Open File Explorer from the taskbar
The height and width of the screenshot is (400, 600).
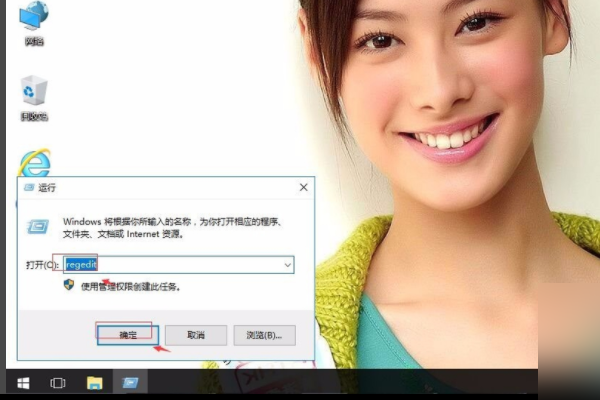pyautogui.click(x=95, y=382)
